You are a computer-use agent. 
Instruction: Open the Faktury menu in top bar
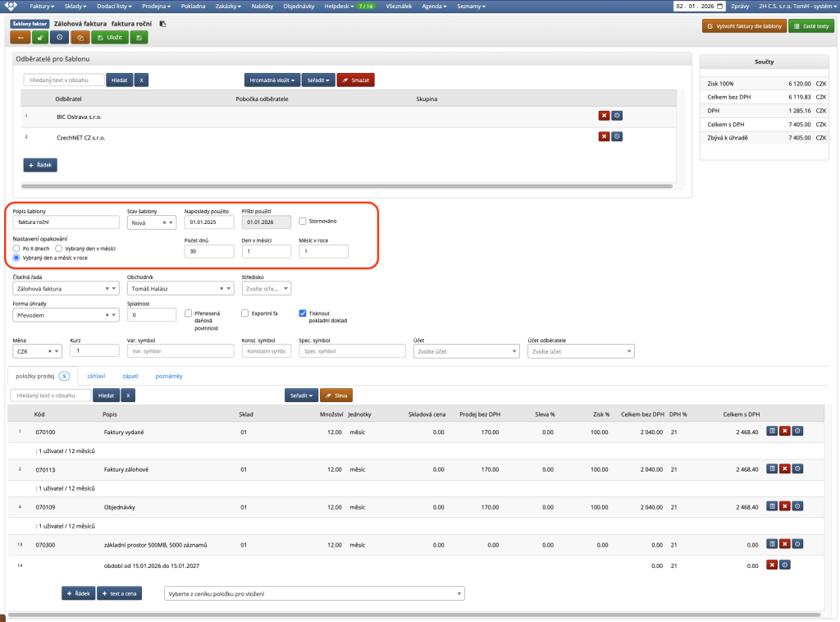point(44,6)
